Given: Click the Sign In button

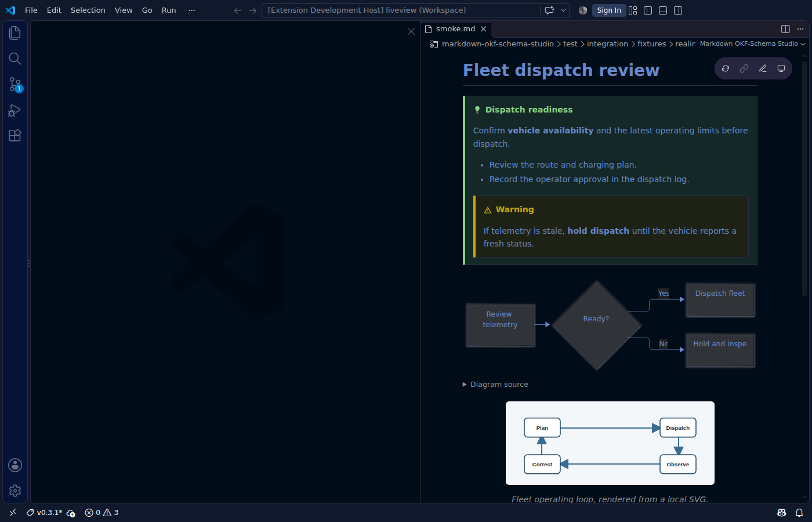Looking at the screenshot, I should pos(609,10).
